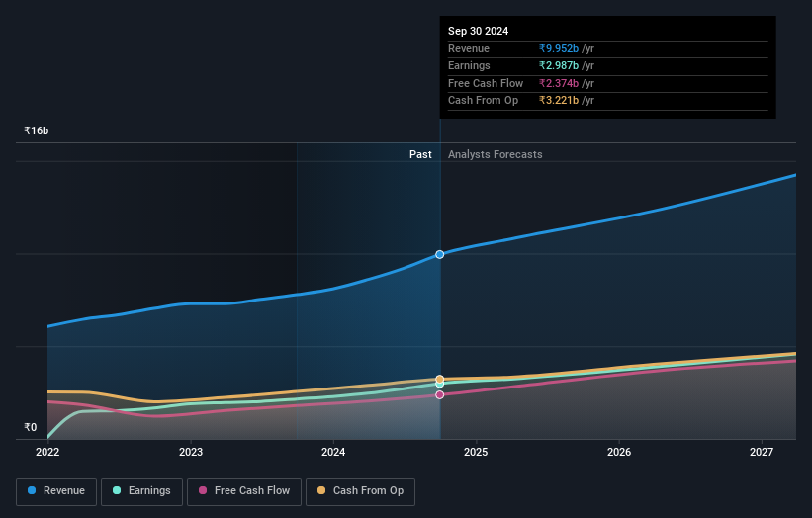Select the 2025 x-axis label

476,452
